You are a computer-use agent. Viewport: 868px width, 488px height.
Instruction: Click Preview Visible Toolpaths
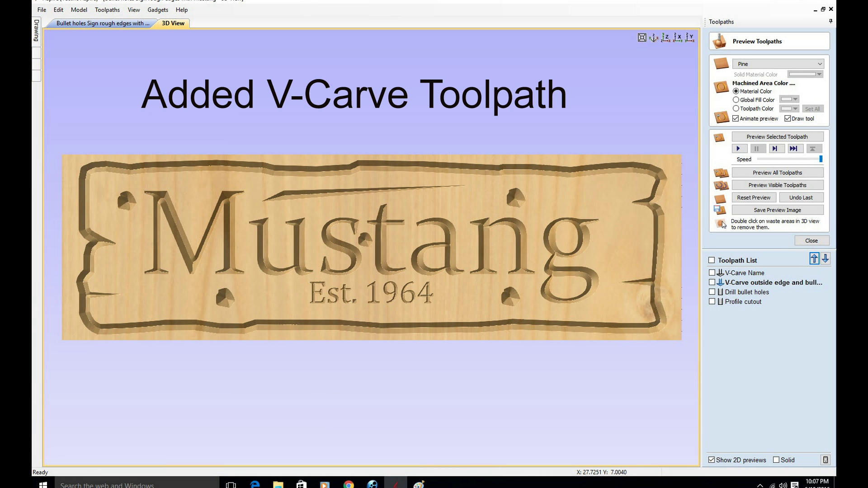tap(777, 185)
